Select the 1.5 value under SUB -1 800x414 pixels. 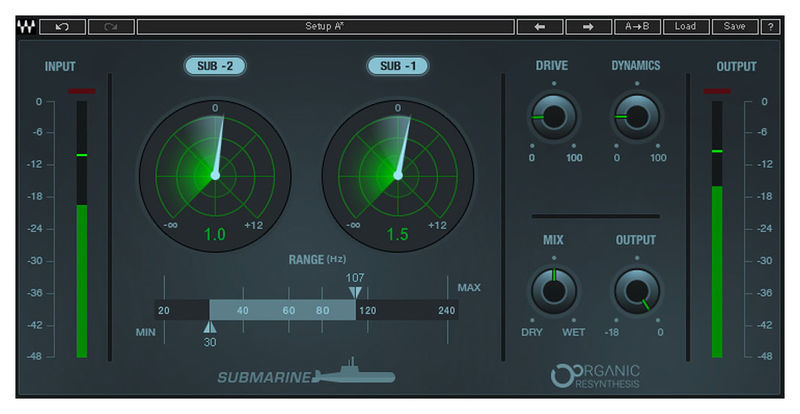click(x=397, y=234)
